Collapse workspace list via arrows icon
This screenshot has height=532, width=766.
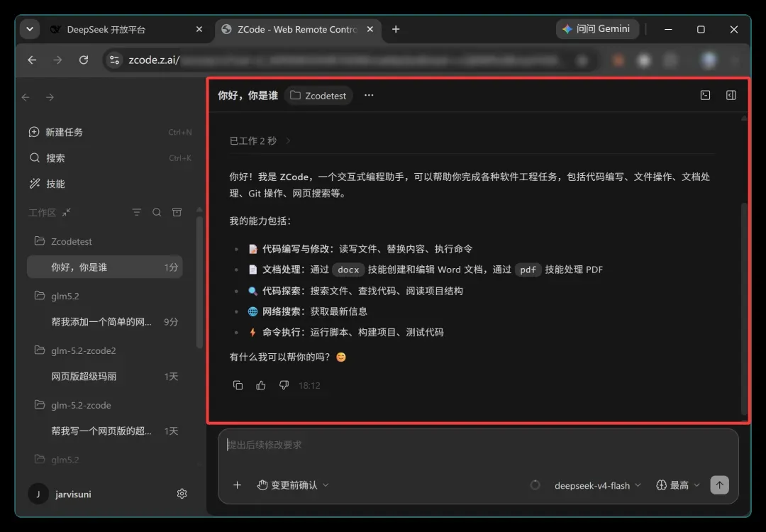tap(67, 212)
